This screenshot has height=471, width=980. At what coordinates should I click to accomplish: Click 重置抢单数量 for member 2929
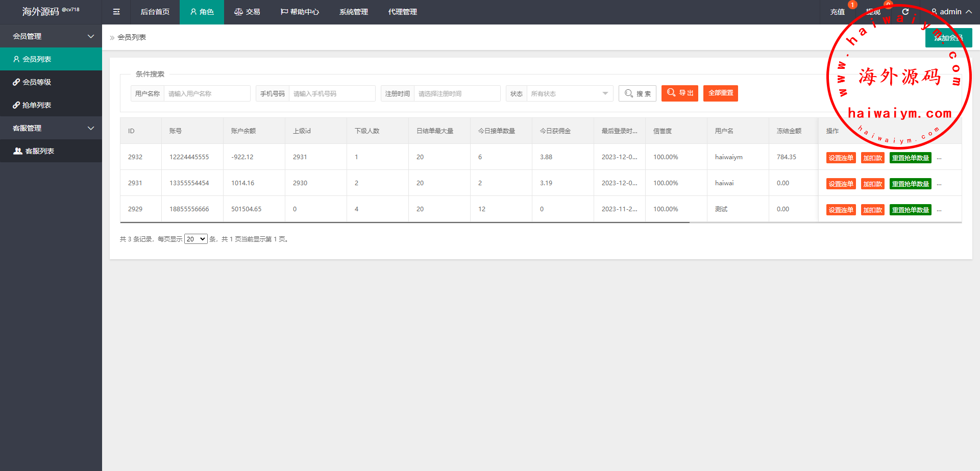pos(910,210)
